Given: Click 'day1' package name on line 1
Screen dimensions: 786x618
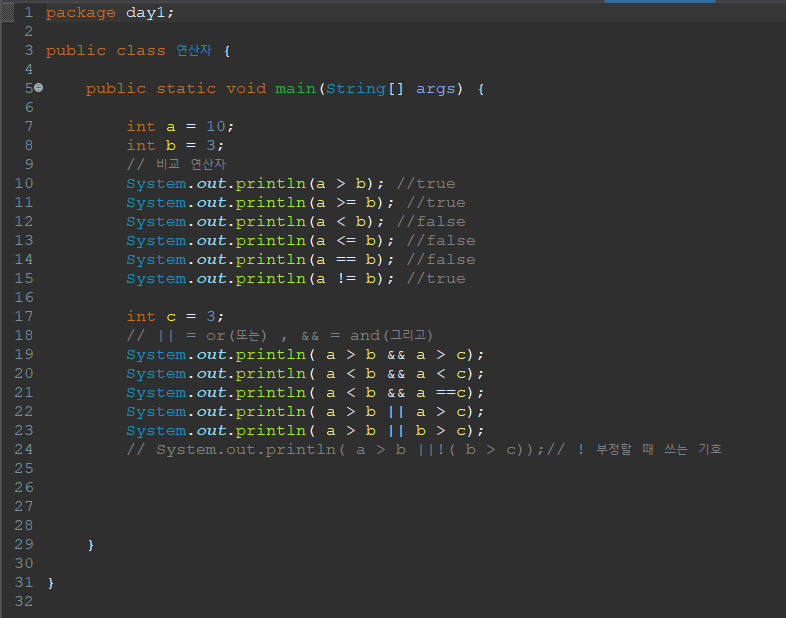Looking at the screenshot, I should tap(145, 13).
